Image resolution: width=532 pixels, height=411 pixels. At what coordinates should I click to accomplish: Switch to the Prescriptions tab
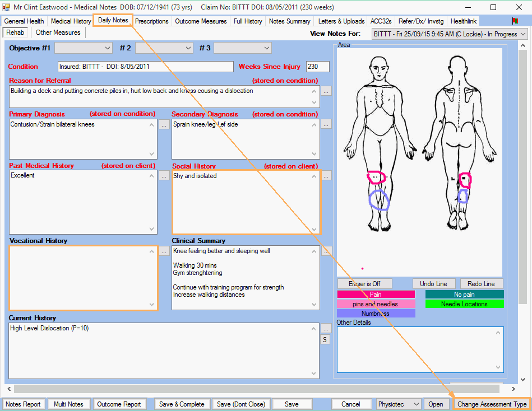click(151, 21)
